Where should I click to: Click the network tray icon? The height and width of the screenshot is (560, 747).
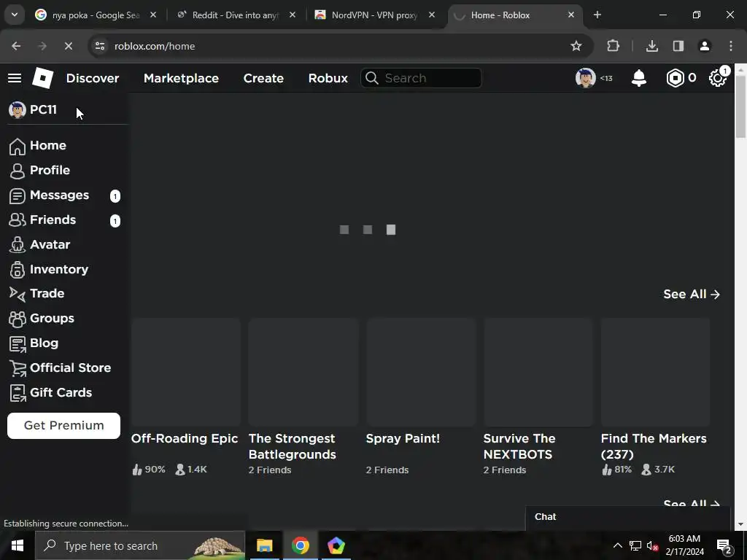[635, 545]
